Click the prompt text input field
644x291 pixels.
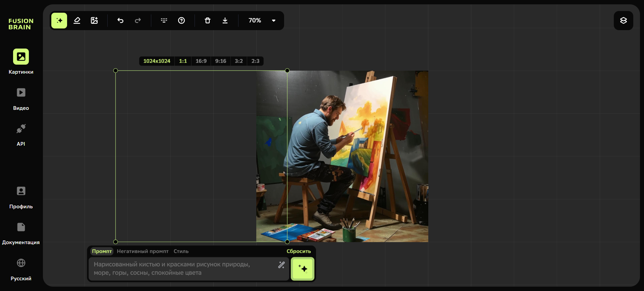click(183, 269)
